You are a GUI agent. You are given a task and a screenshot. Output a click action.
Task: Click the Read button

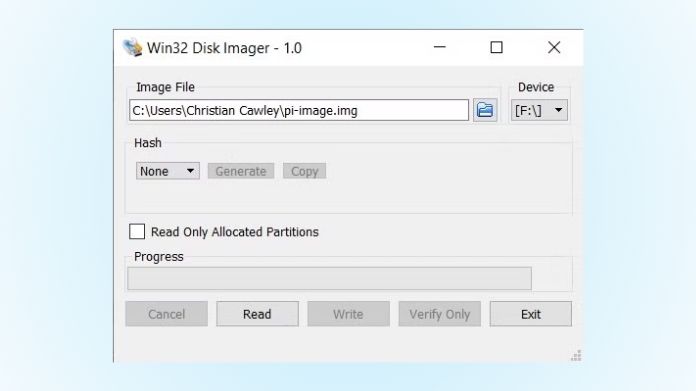pos(257,314)
